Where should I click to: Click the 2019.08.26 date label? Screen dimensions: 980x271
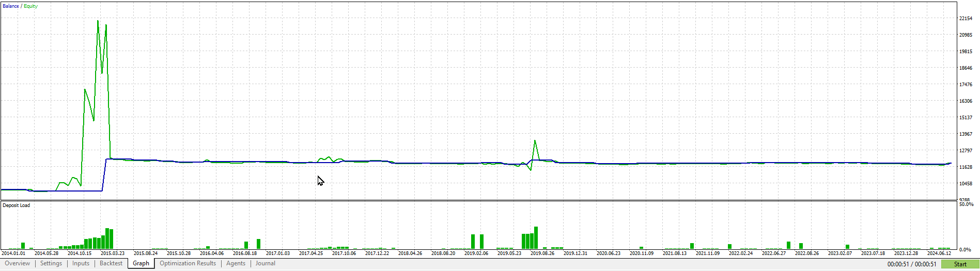tap(542, 253)
